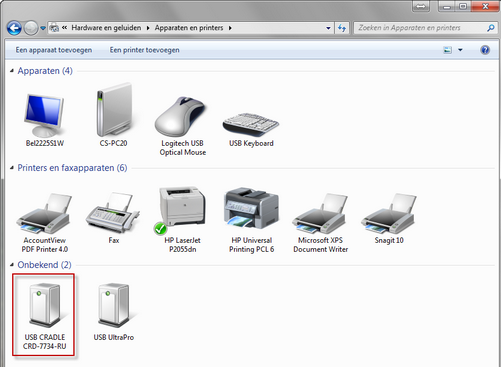Select the Snagit 10 printer
The image size is (501, 367).
coord(389,218)
